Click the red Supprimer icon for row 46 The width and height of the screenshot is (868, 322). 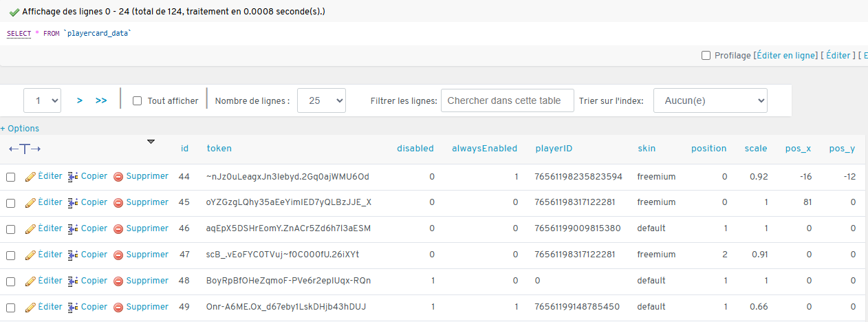118,229
